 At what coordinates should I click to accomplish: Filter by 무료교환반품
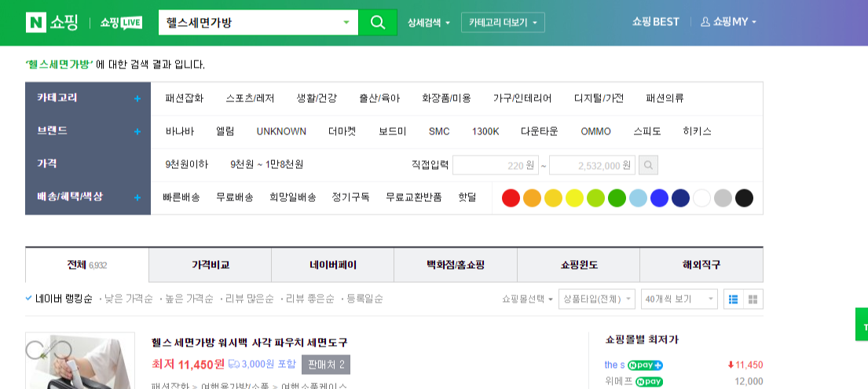[414, 197]
